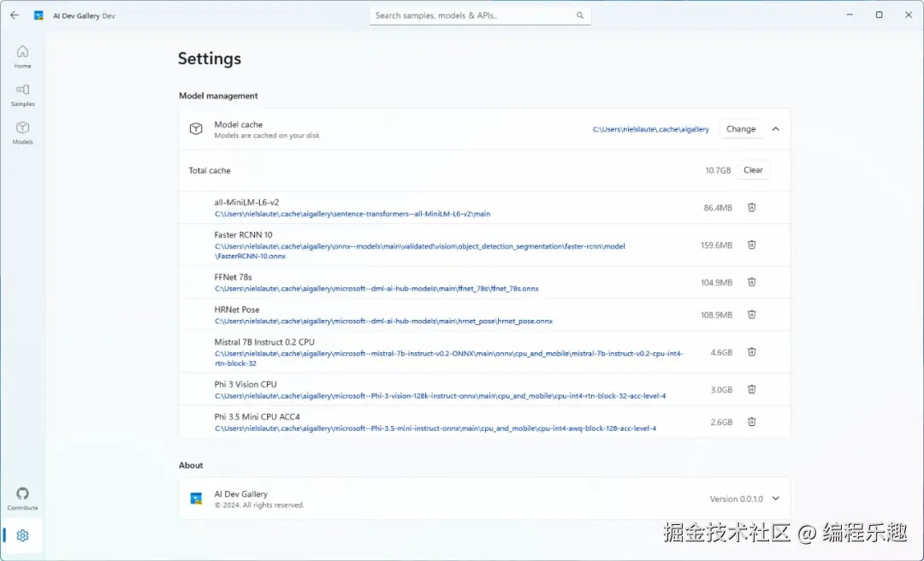
Task: Open the Models page in the sidebar
Action: click(22, 133)
